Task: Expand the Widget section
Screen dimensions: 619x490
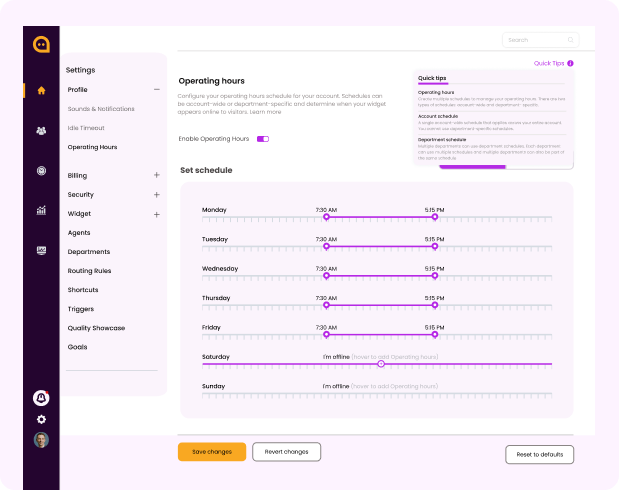Action: click(157, 214)
